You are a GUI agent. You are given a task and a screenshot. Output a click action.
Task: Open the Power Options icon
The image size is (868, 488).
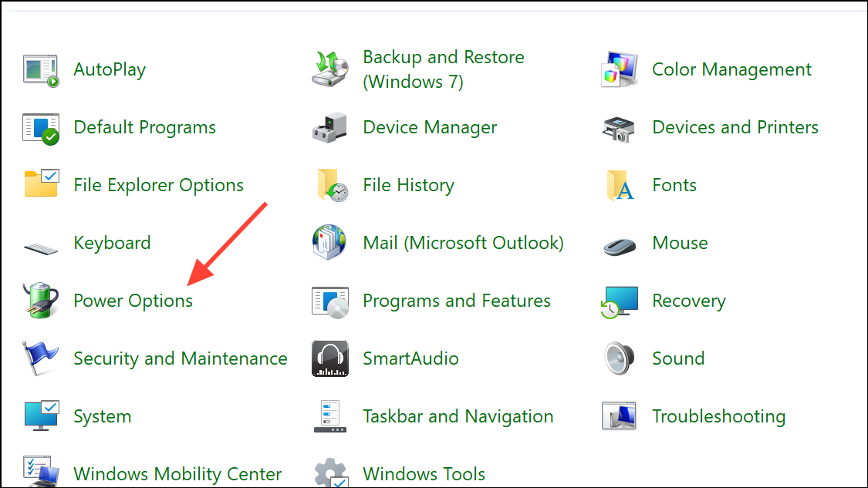point(40,301)
